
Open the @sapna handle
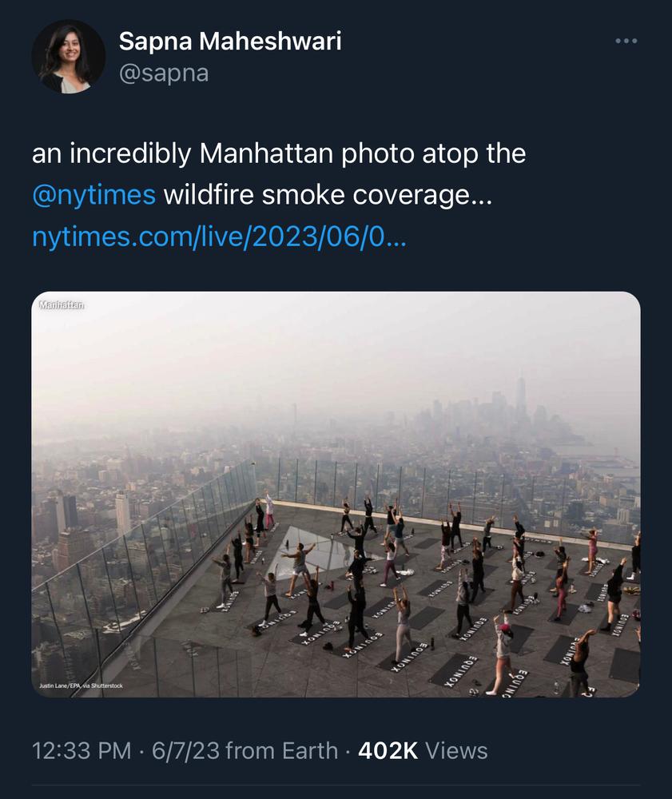point(164,74)
